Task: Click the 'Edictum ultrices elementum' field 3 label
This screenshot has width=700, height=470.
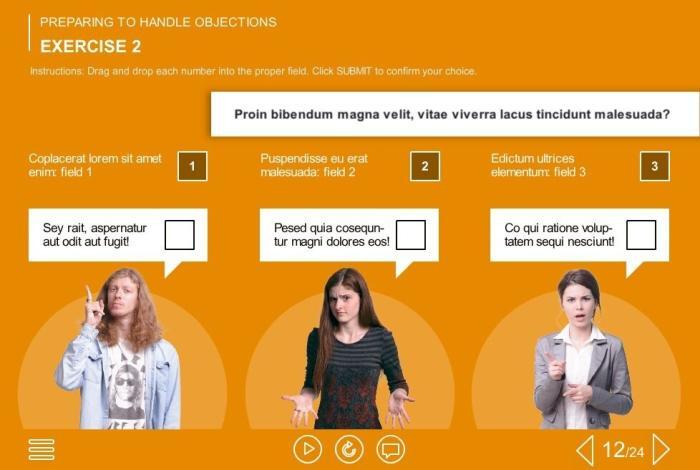Action: click(538, 165)
